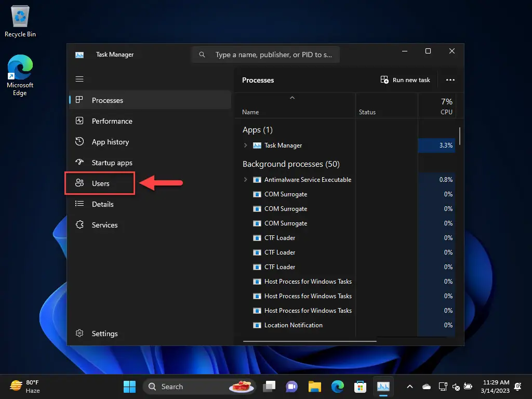Open weather widget showing 80°F Haze
Image resolution: width=532 pixels, height=399 pixels.
tap(25, 387)
